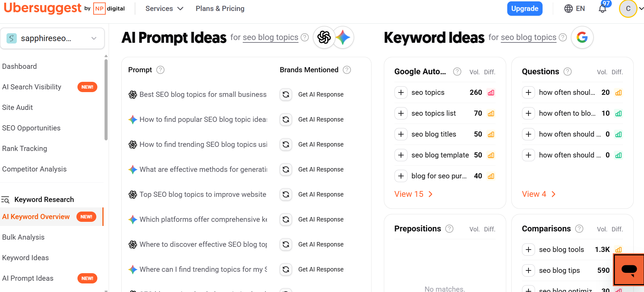Click the Ubersuggest logo

(x=42, y=8)
